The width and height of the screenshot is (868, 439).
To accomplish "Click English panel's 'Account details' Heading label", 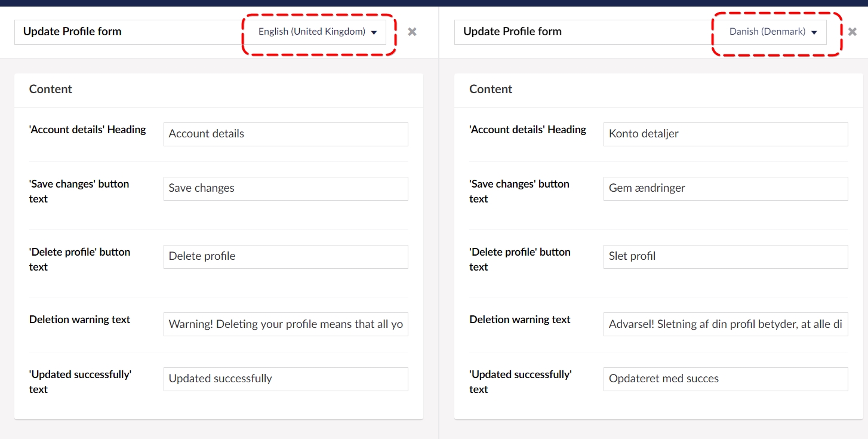I will (x=88, y=130).
